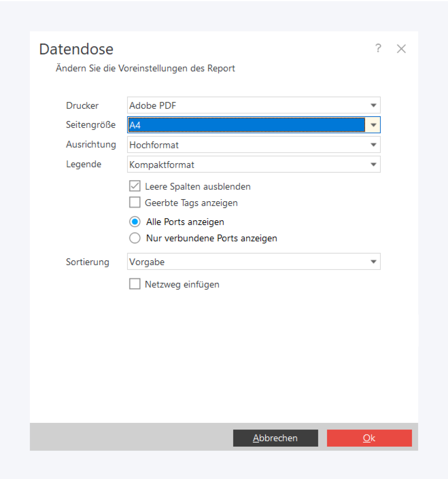Confirm with the Ok button
The width and height of the screenshot is (448, 479).
[x=369, y=438]
